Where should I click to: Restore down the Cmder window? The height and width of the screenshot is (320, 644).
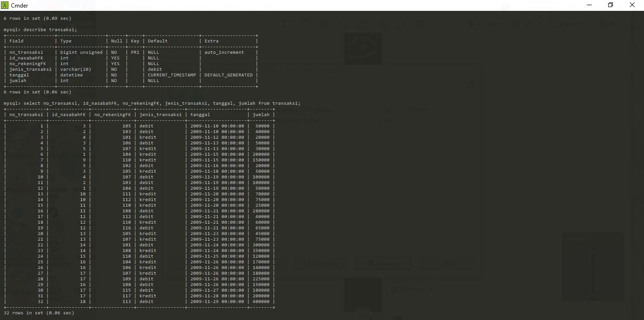(611, 5)
